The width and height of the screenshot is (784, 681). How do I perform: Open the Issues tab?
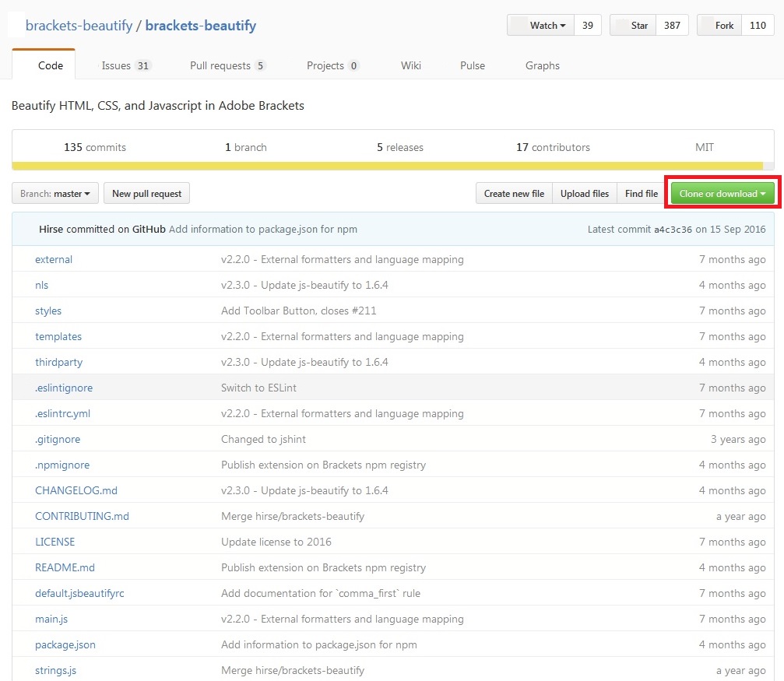(x=126, y=65)
